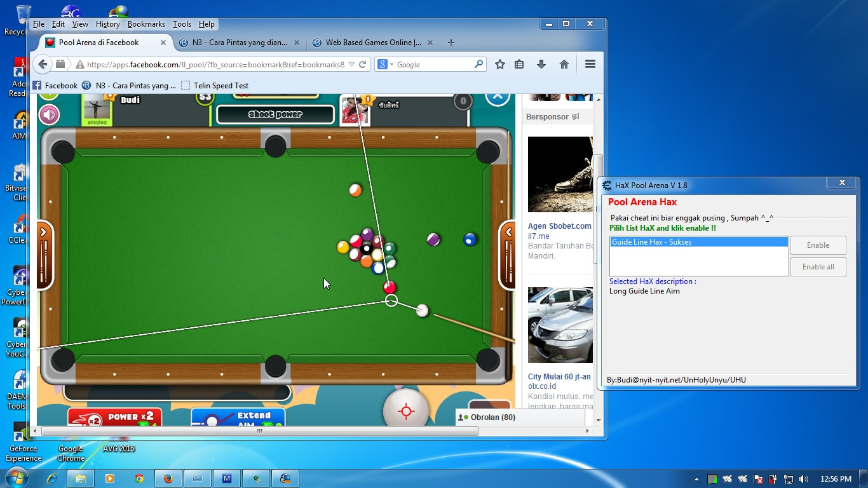868x488 pixels.
Task: Click the cue ball on table
Action: (423, 310)
